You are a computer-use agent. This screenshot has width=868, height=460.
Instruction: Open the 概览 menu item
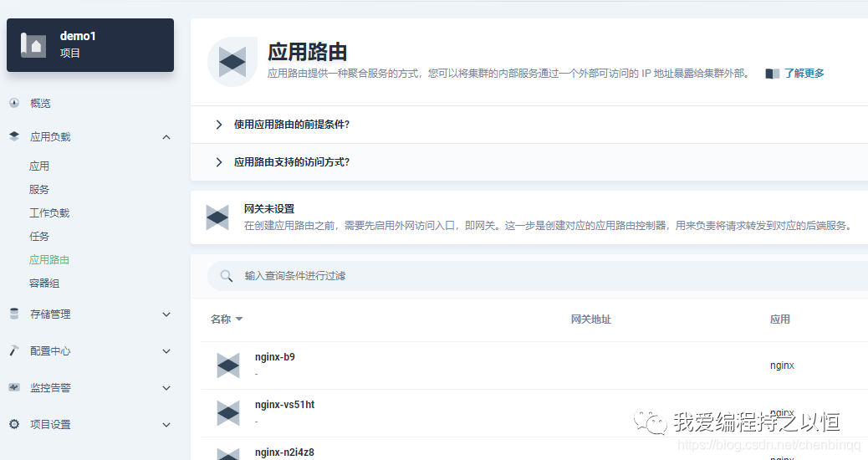[40, 103]
